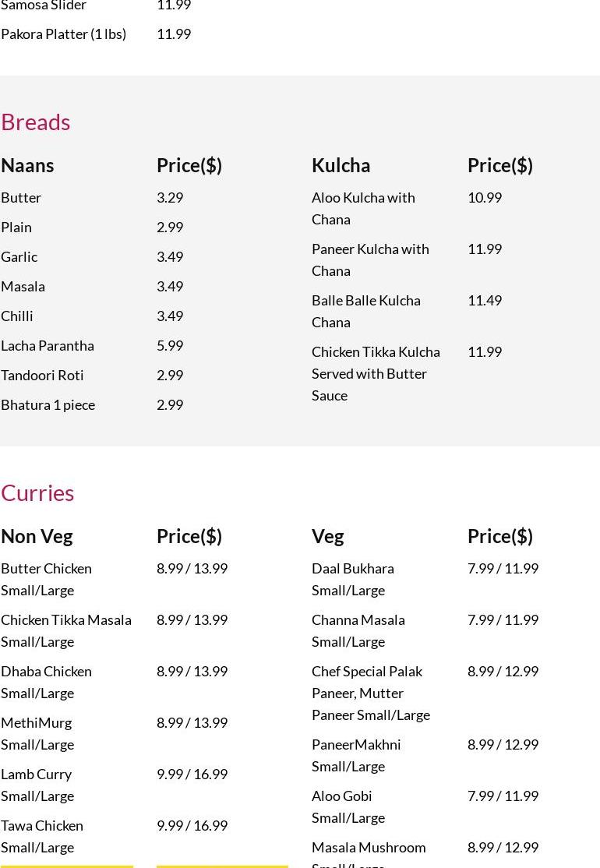The image size is (600, 868).
Task: Click Channa Masala veg curry
Action: 358,630
